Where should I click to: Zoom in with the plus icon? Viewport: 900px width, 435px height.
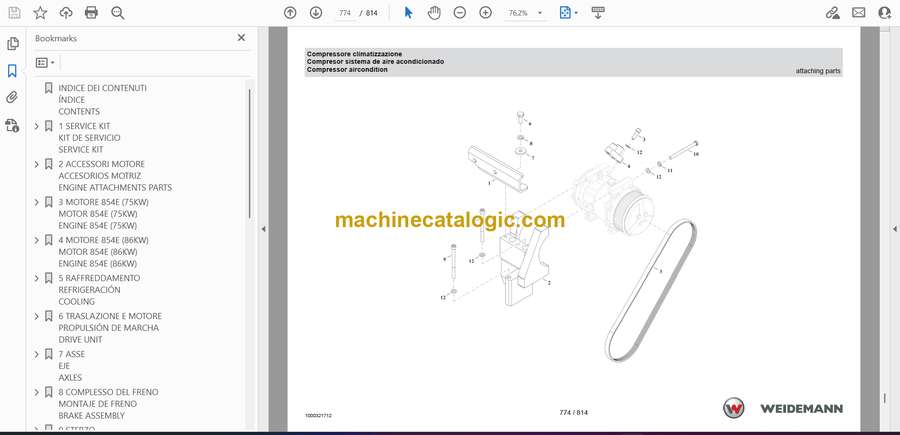tap(486, 13)
